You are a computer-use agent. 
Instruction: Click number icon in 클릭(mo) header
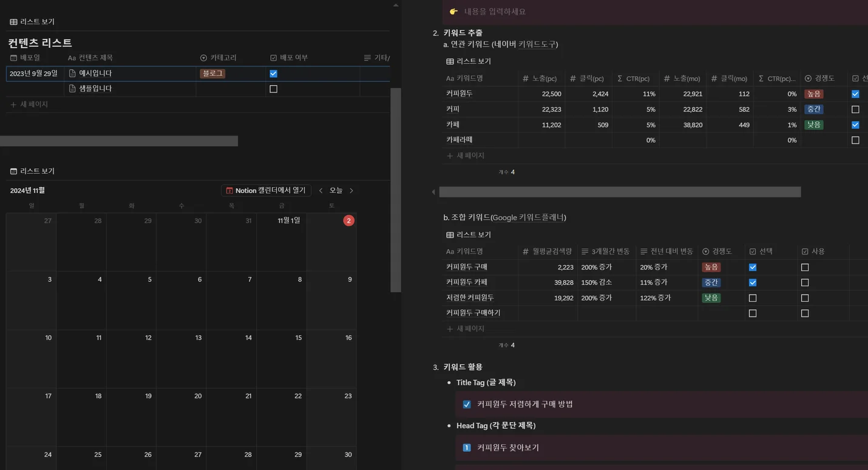(x=714, y=78)
